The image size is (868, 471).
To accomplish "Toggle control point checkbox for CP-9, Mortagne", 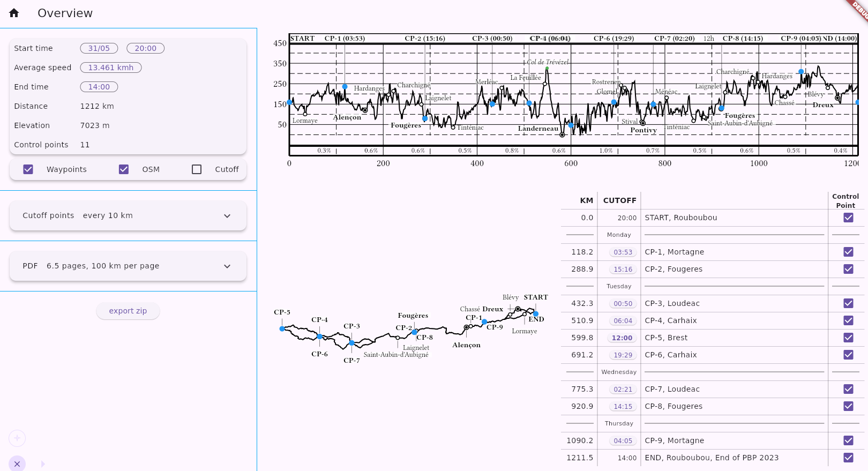I will 848,440.
